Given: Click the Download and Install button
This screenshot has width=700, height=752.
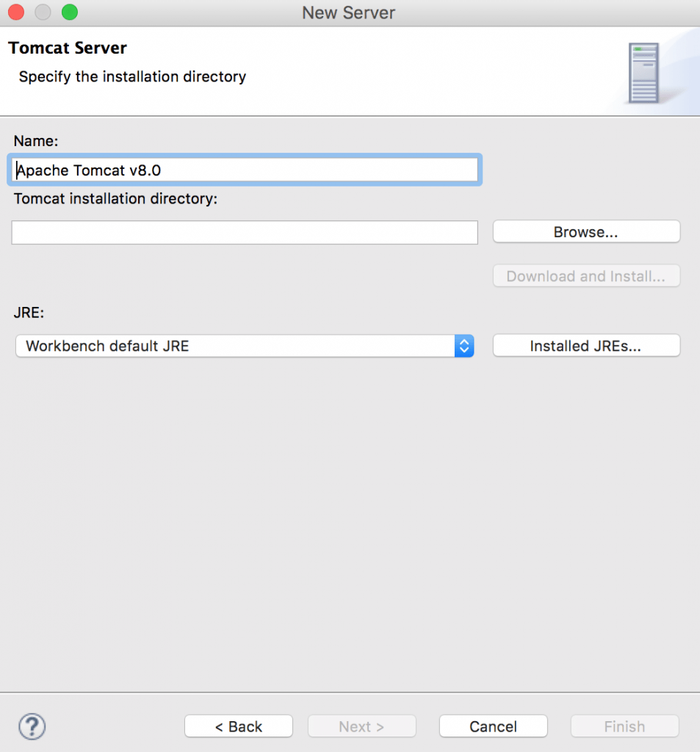Looking at the screenshot, I should 585,276.
